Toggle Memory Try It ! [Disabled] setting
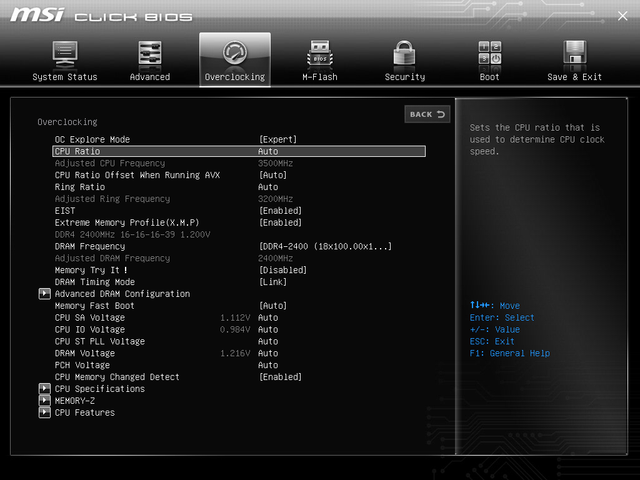The image size is (640, 480). click(283, 270)
